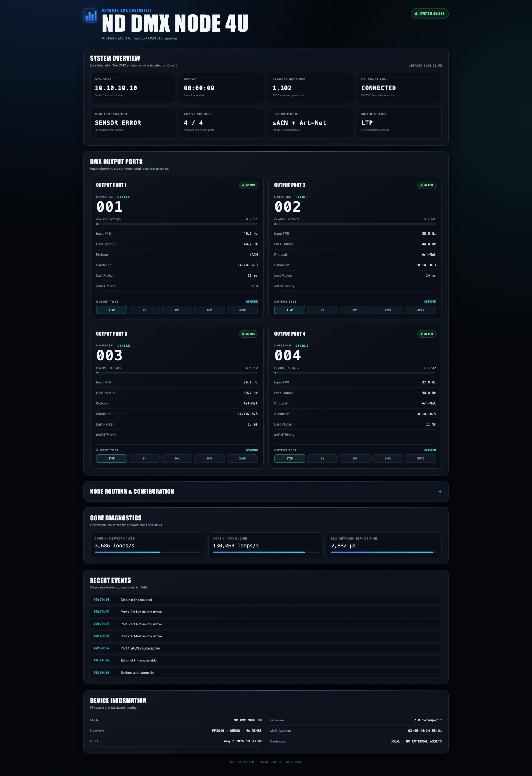The width and height of the screenshot is (532, 776).
Task: Click Port 2 Input FPS value 38.0 Hz
Action: tap(428, 234)
